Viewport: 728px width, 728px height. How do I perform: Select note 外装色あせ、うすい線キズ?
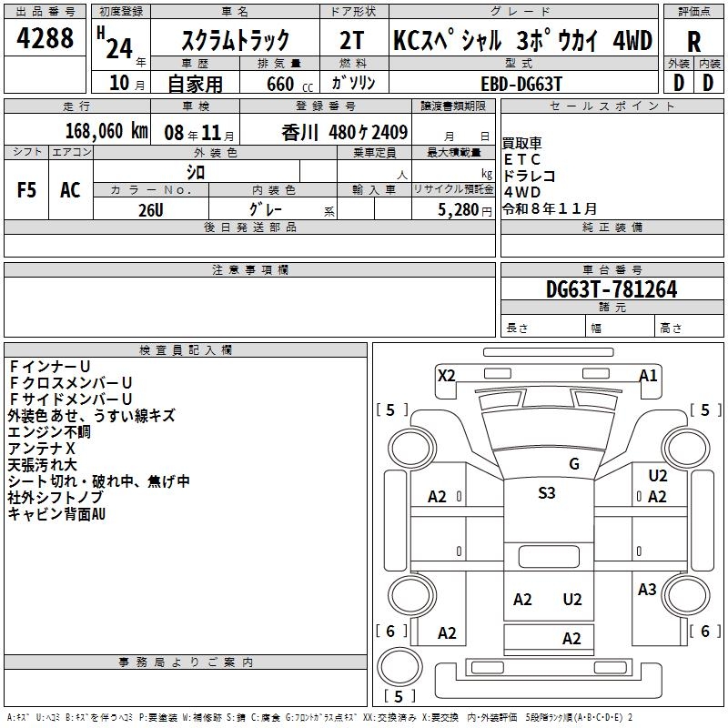click(x=92, y=415)
